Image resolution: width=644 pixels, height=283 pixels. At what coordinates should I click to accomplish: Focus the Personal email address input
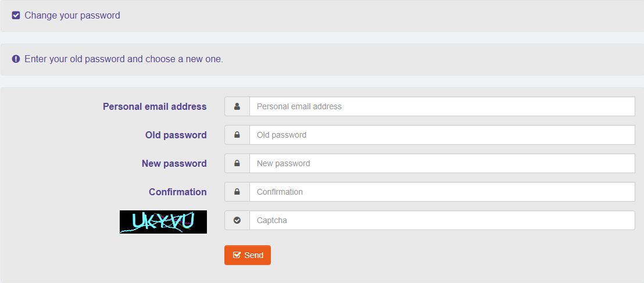(442, 106)
